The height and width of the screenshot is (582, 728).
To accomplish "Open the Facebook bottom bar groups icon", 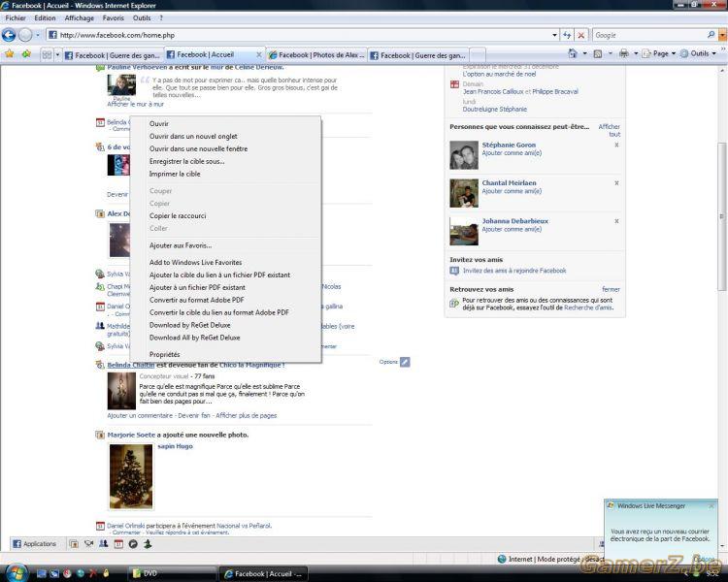I will [104, 543].
